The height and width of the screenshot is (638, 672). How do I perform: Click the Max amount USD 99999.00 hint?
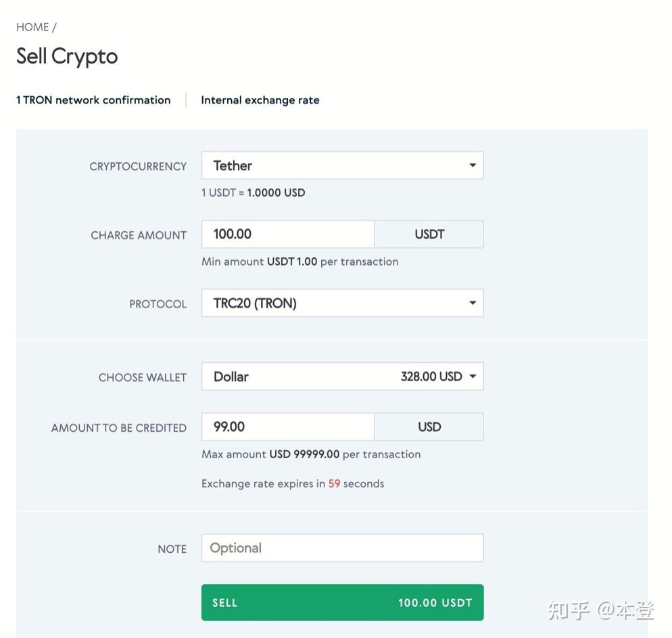(x=311, y=454)
